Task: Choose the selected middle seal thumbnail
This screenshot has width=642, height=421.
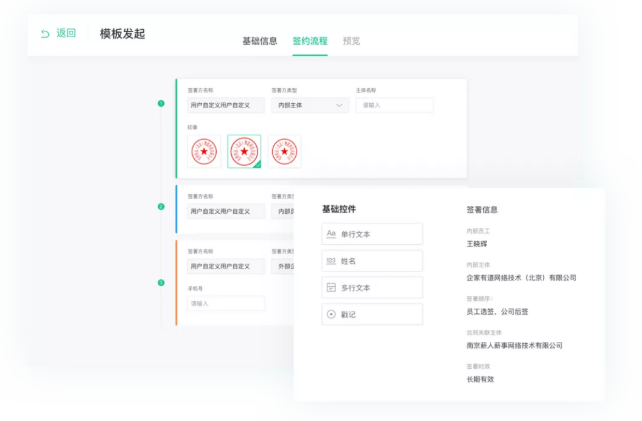Action: pyautogui.click(x=244, y=152)
